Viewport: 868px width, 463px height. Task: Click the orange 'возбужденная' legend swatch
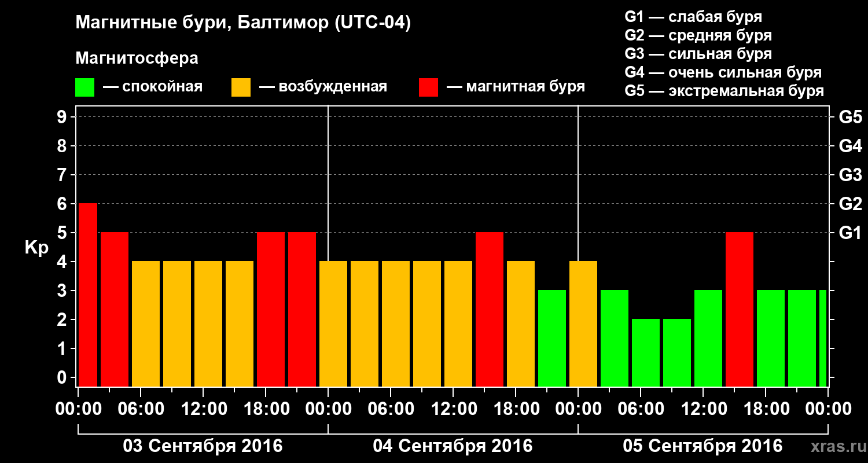coord(241,87)
